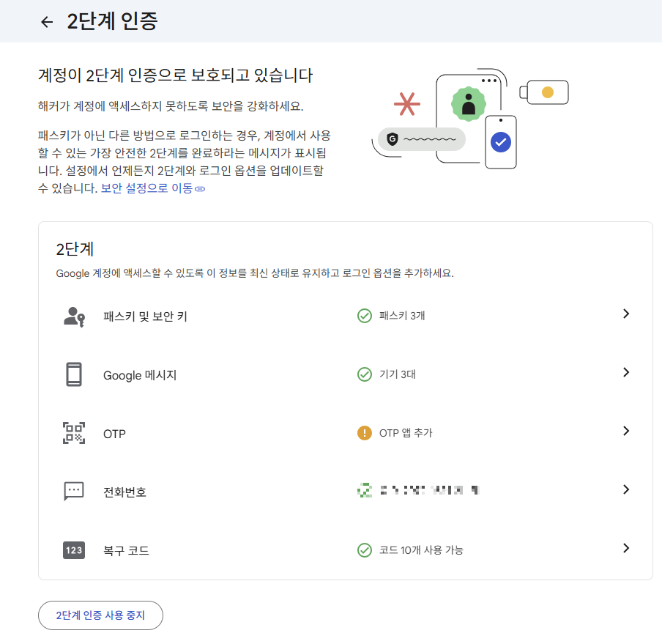Click the green check beside 패스키 3개
This screenshot has height=644, width=662.
click(365, 316)
